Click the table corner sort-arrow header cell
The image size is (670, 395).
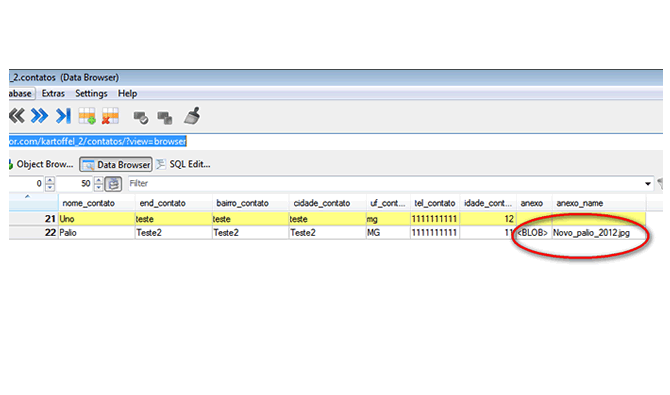click(x=33, y=202)
